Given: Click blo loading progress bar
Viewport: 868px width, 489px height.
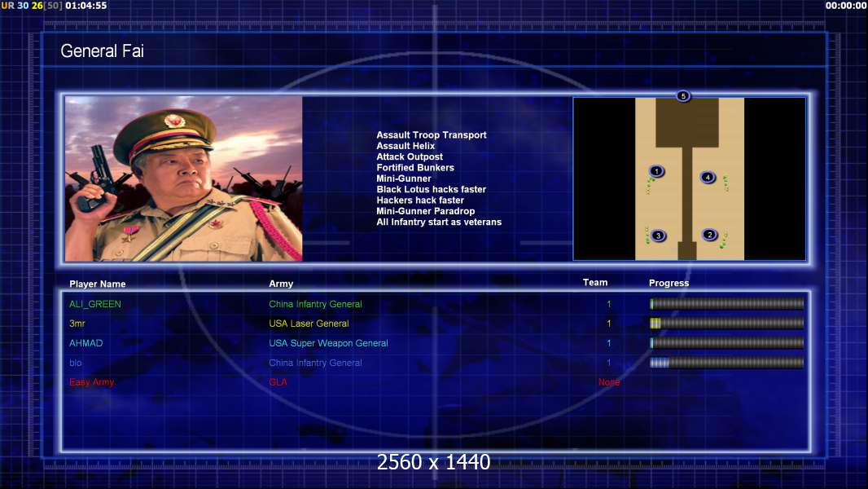Looking at the screenshot, I should tap(727, 363).
